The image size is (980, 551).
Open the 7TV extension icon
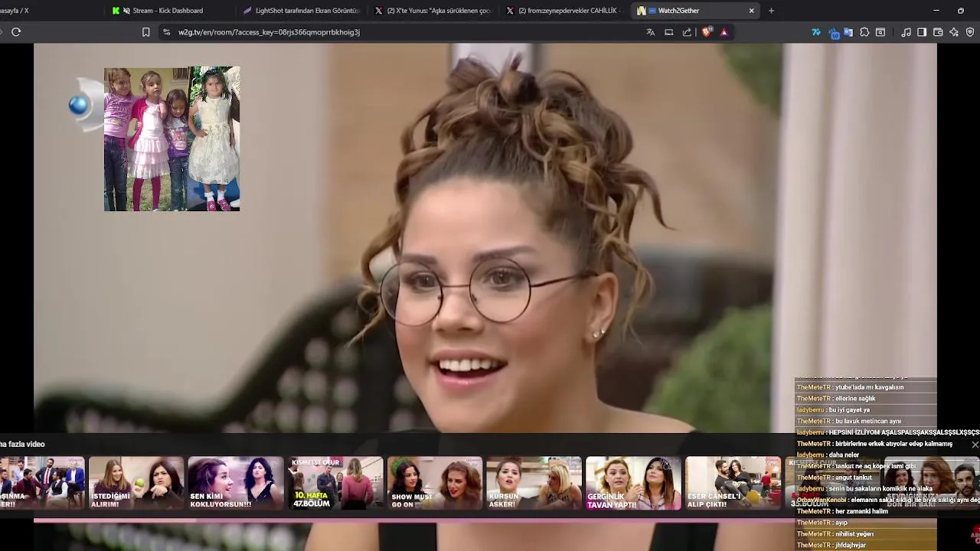[816, 32]
